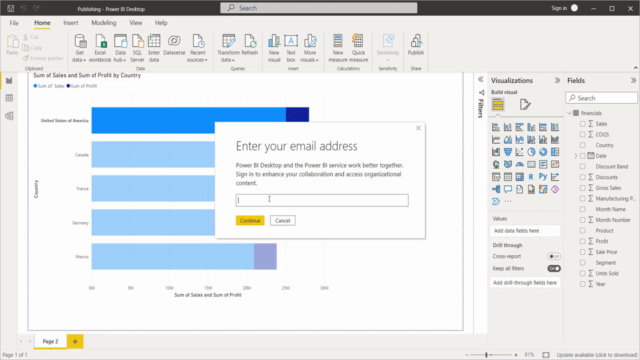Open the Insert ribbon tab
Screen dimensions: 640x360
click(x=71, y=23)
